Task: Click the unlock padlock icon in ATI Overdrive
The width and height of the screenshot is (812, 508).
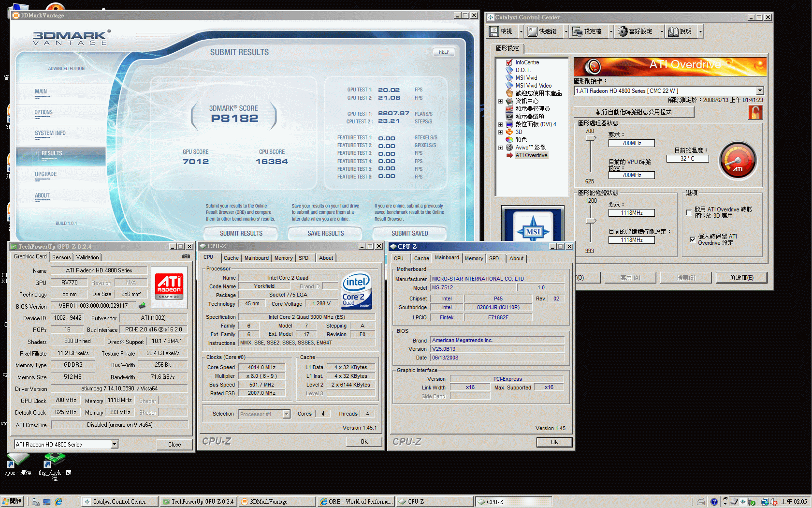Action: [755, 112]
